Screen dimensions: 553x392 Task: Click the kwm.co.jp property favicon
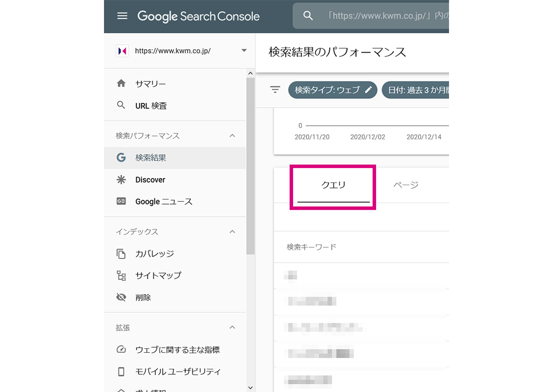122,51
